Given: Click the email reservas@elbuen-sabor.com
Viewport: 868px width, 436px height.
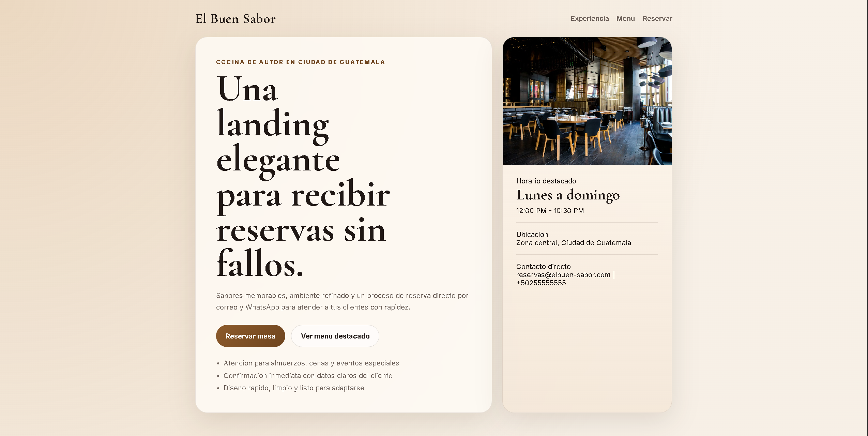Looking at the screenshot, I should pyautogui.click(x=563, y=275).
